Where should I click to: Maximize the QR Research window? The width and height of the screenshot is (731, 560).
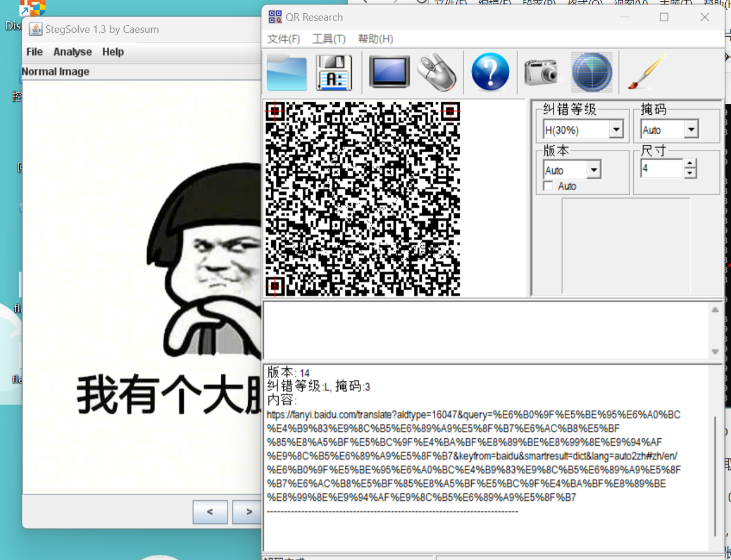664,17
